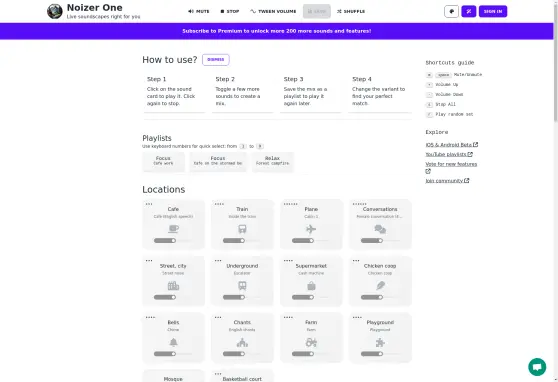Click the Sign In button
The width and height of the screenshot is (558, 382).
coord(493,11)
